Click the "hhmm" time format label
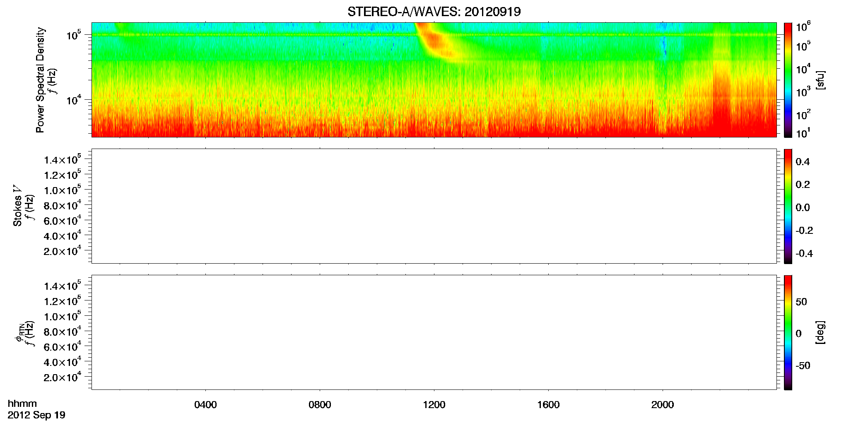The height and width of the screenshot is (447, 868). (x=22, y=404)
